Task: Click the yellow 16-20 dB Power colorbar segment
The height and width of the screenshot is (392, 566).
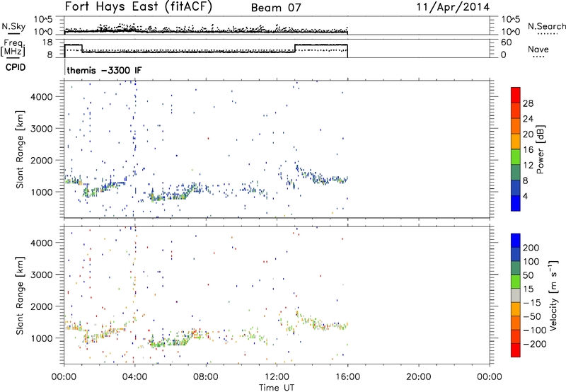Action: 516,141
